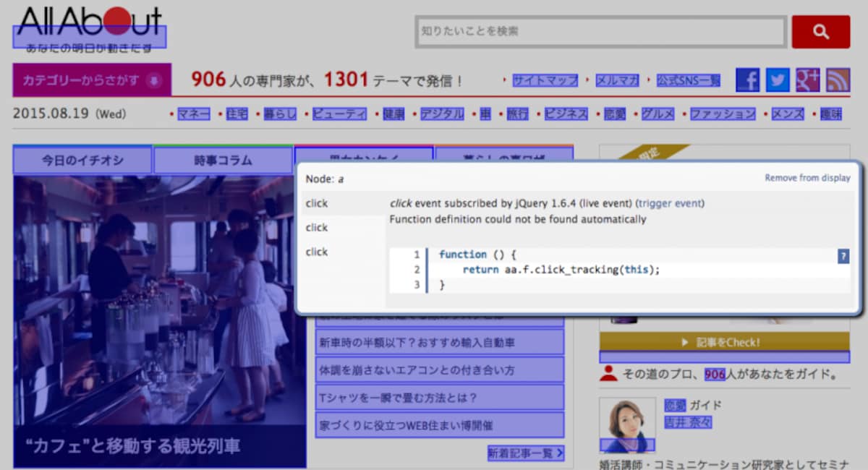Screen dimensions: 868x470
Task: Open the RSS feed icon
Action: [838, 80]
